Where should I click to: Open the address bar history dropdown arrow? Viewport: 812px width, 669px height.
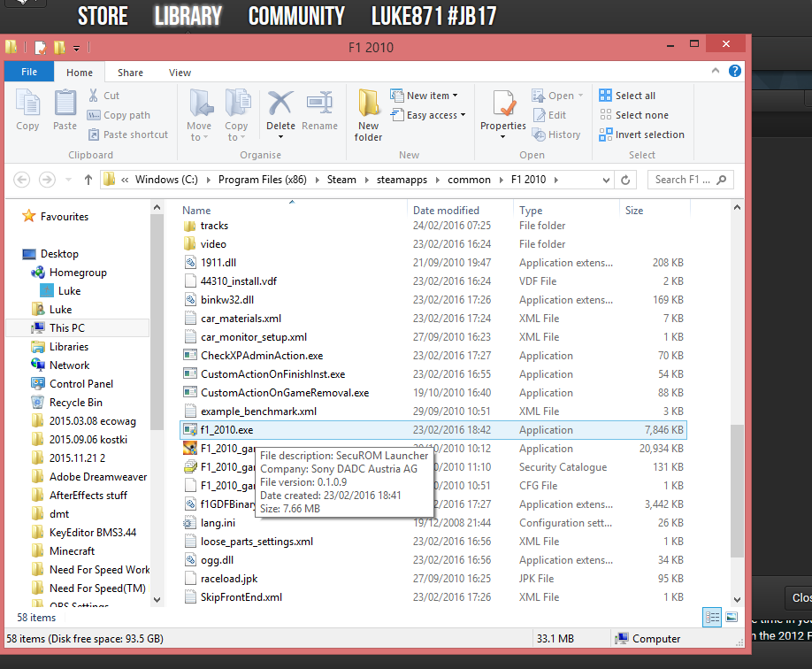pyautogui.click(x=606, y=180)
